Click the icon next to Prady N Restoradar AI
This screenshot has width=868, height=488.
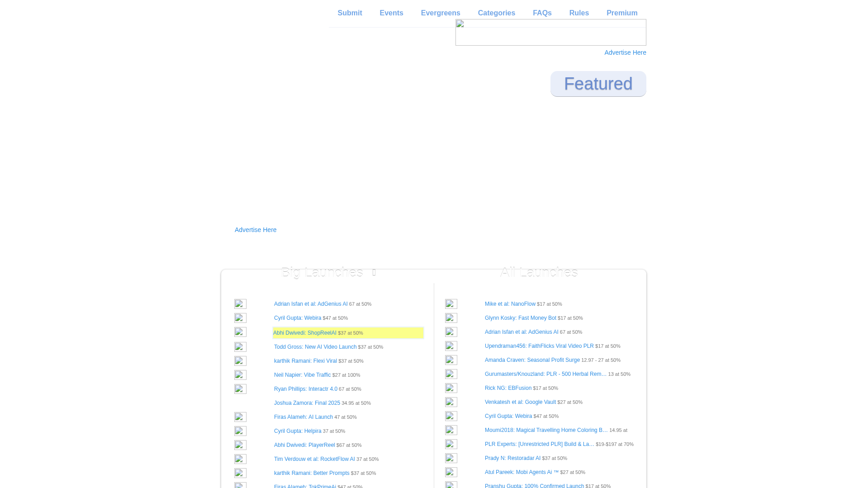point(451,458)
